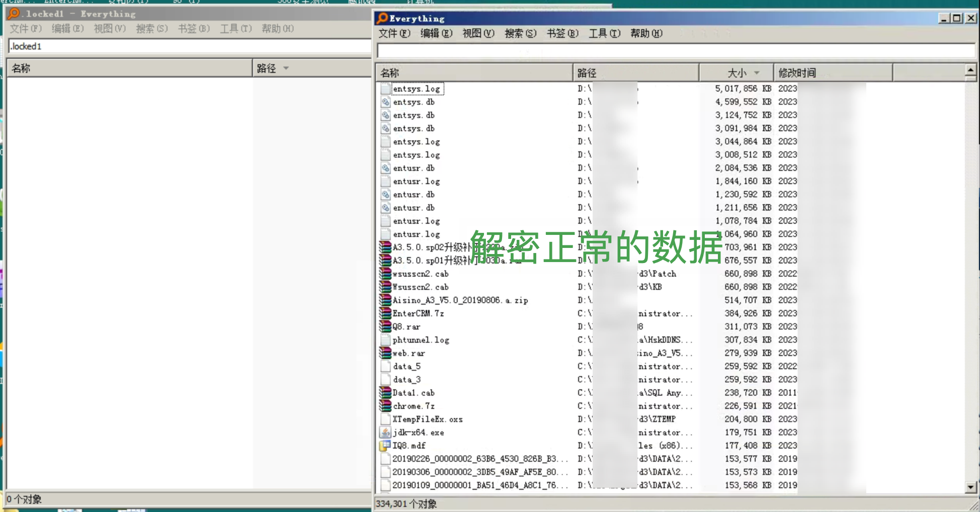Viewport: 980px width, 512px height.
Task: Select the icon of lowercase wsusscn2.cab in d3\Patch
Action: pos(385,274)
